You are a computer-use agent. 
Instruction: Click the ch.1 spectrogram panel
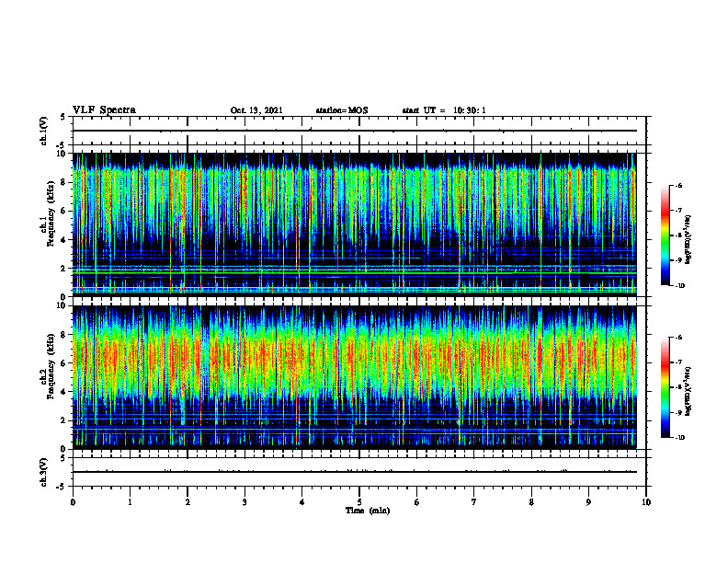click(354, 224)
